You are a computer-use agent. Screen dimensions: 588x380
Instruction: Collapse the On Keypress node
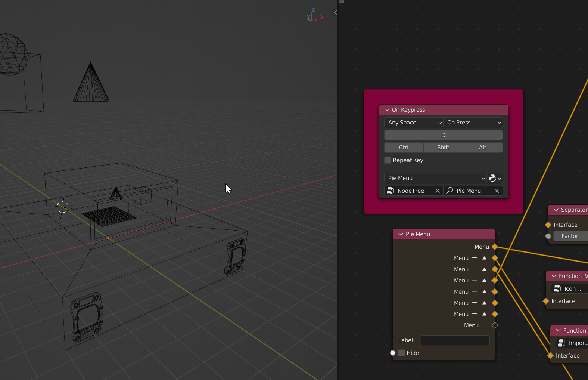(x=387, y=110)
